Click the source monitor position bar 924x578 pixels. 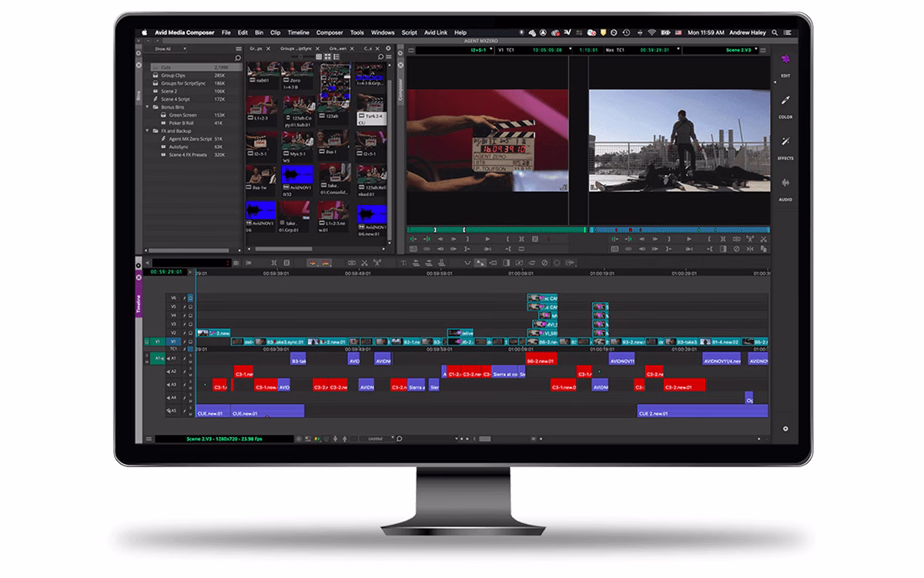[497, 229]
